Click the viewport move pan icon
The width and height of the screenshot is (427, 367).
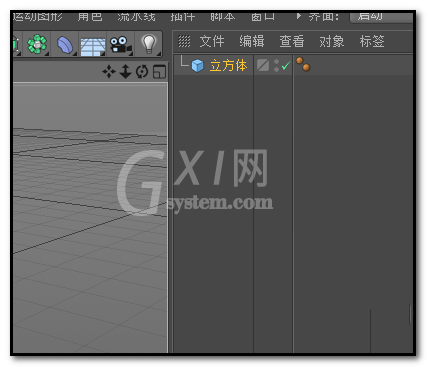pyautogui.click(x=109, y=72)
